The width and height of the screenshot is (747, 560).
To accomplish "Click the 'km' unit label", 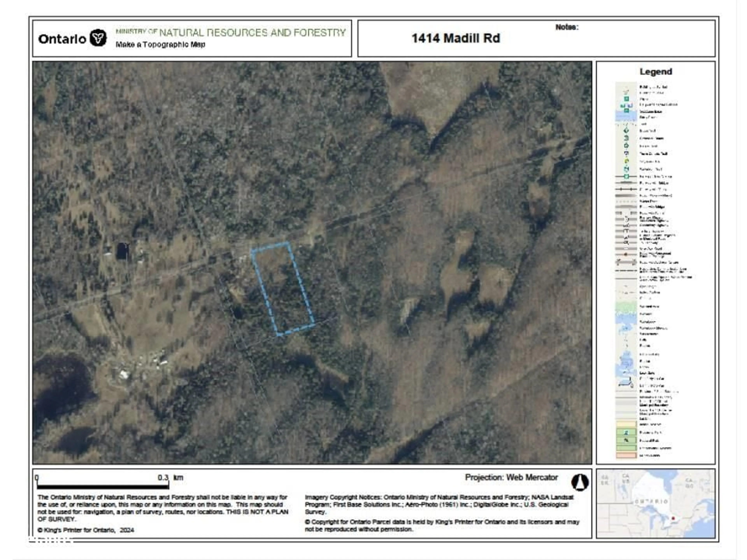I will click(178, 478).
